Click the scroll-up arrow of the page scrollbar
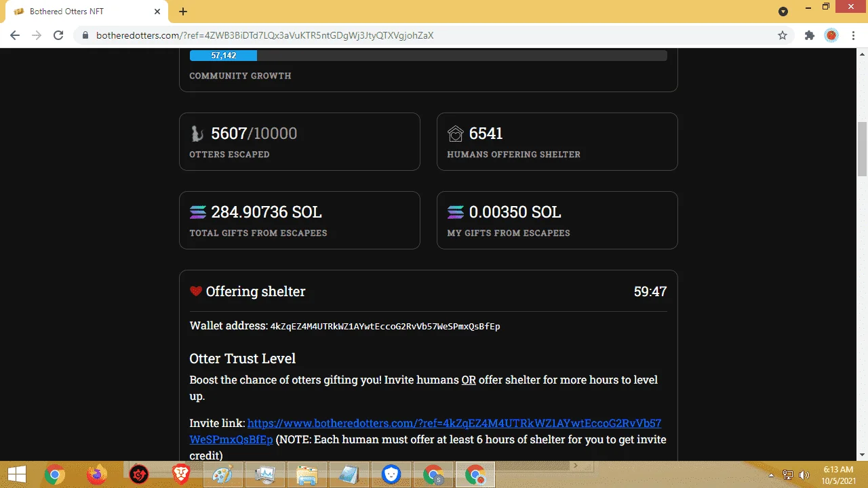 863,54
